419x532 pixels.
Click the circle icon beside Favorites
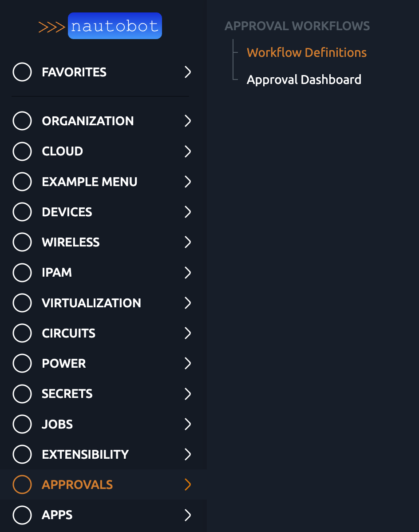coord(22,72)
